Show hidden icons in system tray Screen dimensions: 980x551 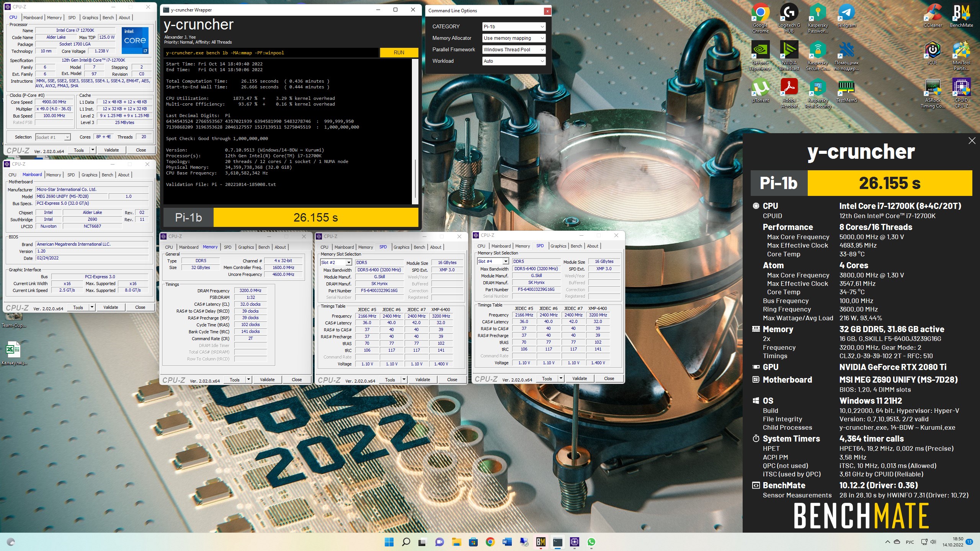tap(887, 542)
